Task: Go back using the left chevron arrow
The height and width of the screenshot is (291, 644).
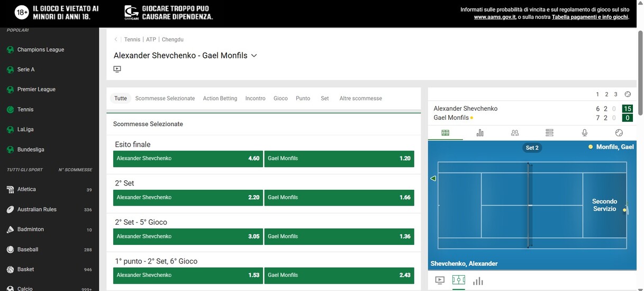Action: (116, 40)
